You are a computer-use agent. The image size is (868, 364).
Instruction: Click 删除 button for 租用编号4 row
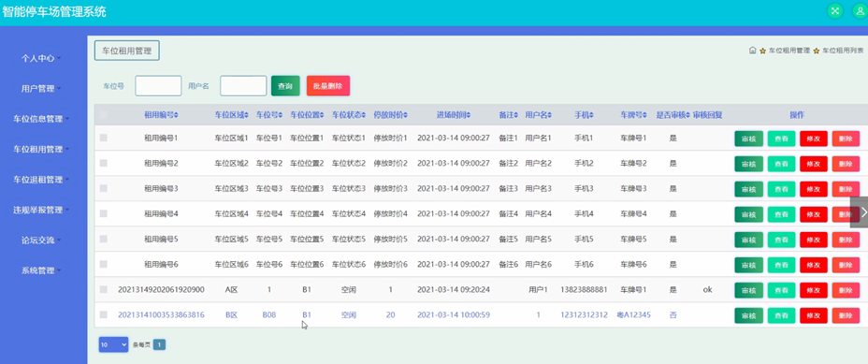click(x=846, y=214)
